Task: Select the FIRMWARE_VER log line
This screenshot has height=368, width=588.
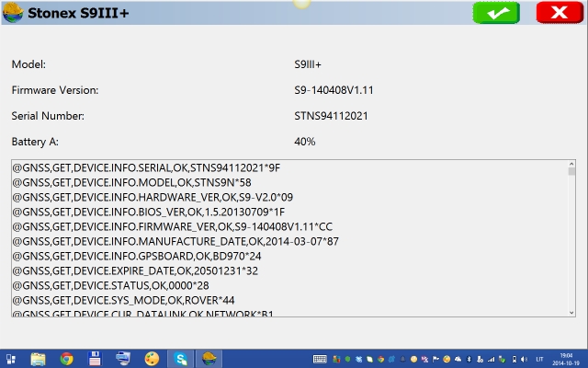Action: 172,226
